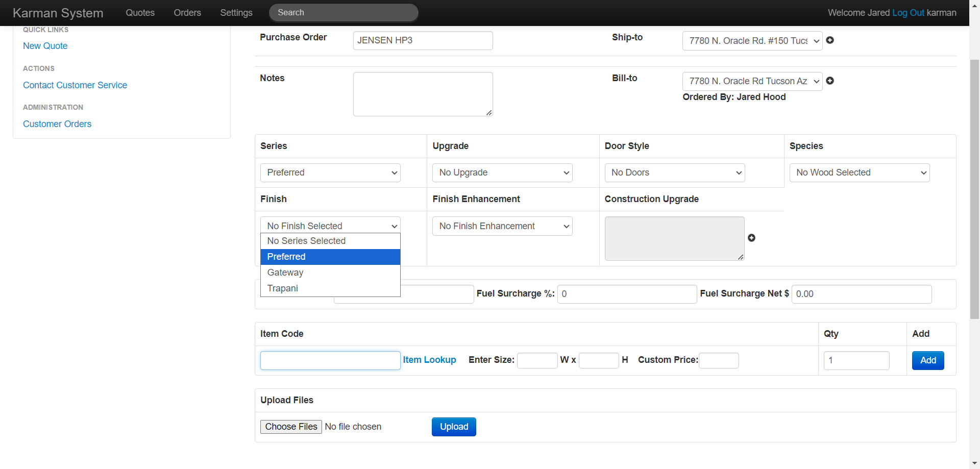Expand the Ship-to address dropdown

(752, 41)
